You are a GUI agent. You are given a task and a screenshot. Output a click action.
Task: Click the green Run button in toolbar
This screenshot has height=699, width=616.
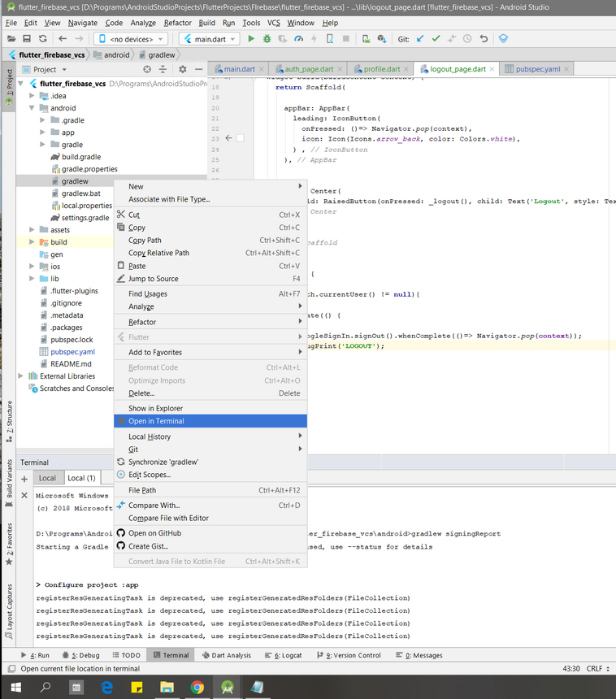(251, 38)
